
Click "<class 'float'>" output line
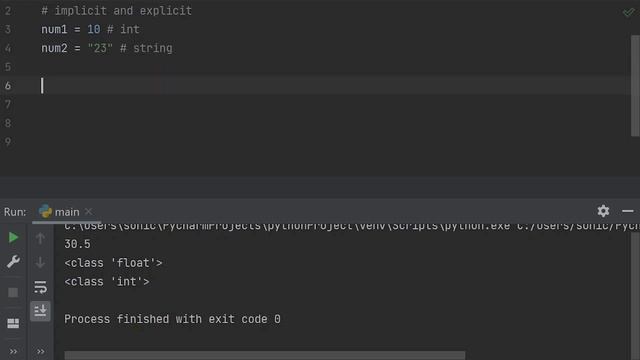click(x=113, y=263)
